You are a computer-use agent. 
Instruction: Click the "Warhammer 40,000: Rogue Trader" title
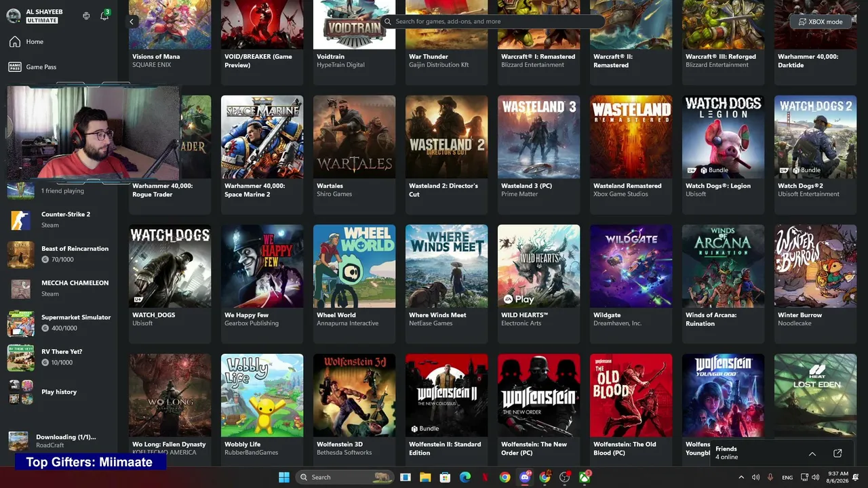[162, 190]
